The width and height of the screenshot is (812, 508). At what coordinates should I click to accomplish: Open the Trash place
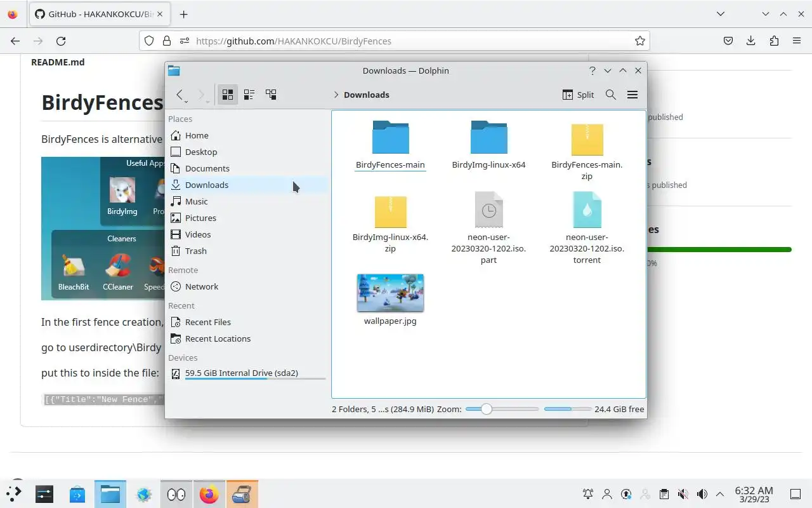click(247, 251)
